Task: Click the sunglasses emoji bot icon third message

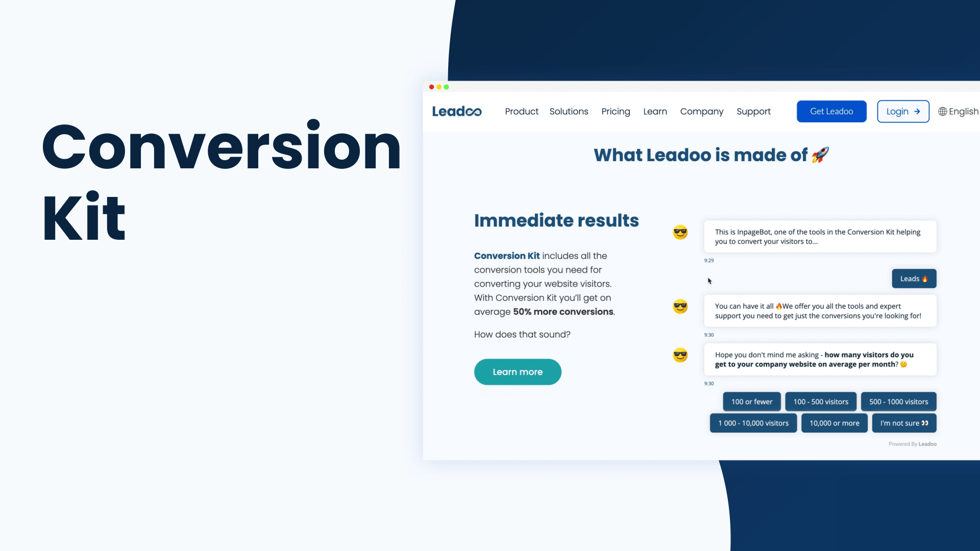Action: [x=679, y=355]
